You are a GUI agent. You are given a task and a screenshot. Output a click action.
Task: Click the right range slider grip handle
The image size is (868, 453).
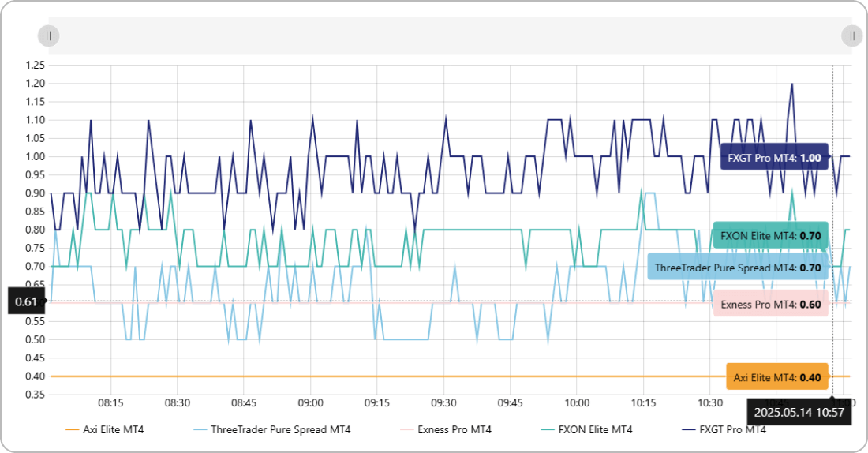click(852, 36)
